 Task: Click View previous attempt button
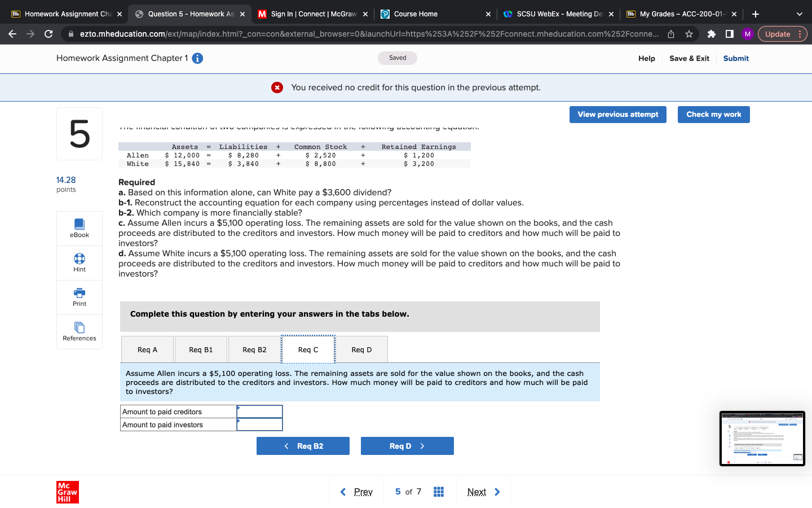point(618,115)
